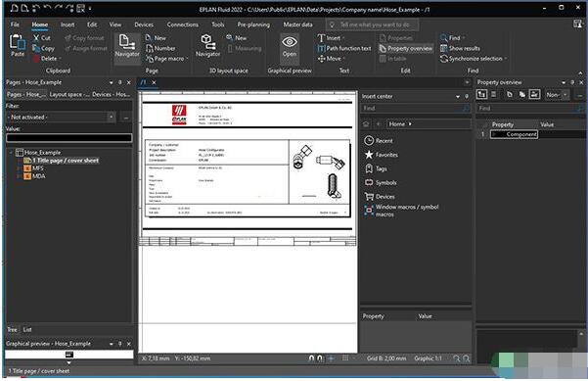Click the Cut scissors icon

(x=36, y=38)
